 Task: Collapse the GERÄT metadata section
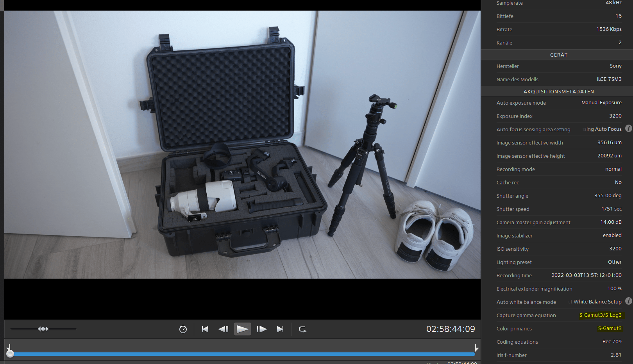click(x=558, y=55)
